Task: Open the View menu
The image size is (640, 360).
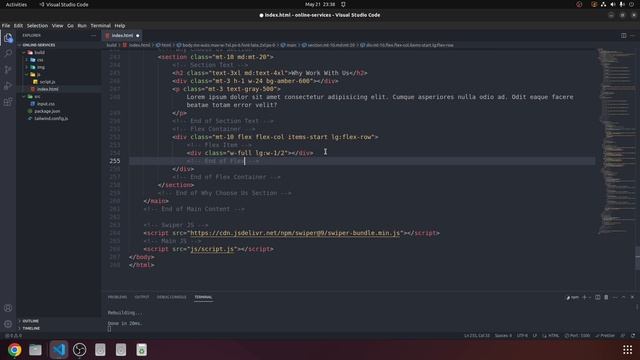Action: click(x=57, y=26)
